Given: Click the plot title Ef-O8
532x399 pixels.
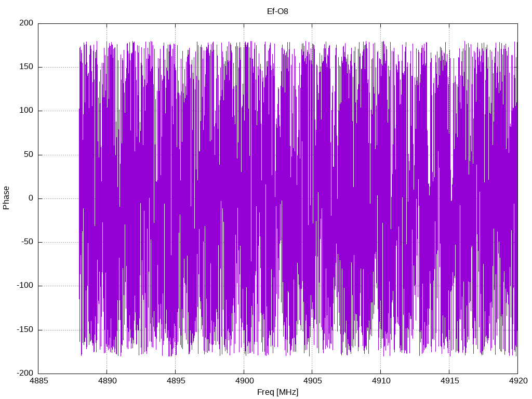Looking at the screenshot, I should (277, 11).
